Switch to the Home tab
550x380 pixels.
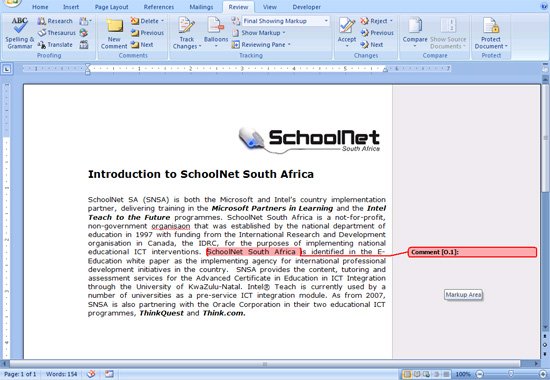pos(40,7)
